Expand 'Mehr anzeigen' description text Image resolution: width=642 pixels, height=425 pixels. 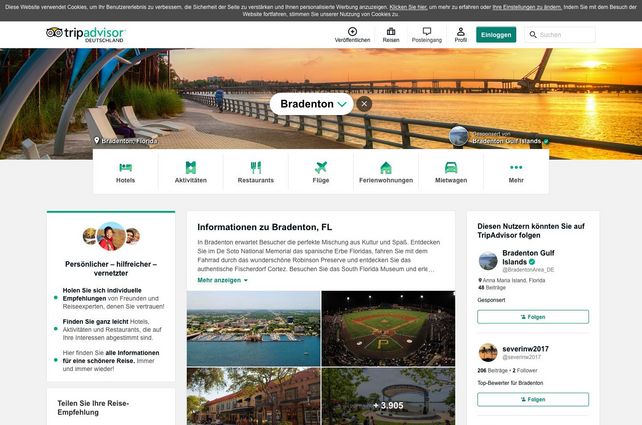coord(222,281)
